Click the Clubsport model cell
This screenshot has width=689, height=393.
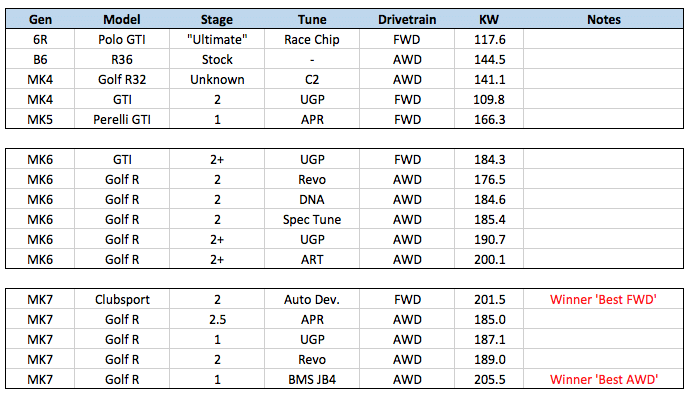(x=122, y=299)
